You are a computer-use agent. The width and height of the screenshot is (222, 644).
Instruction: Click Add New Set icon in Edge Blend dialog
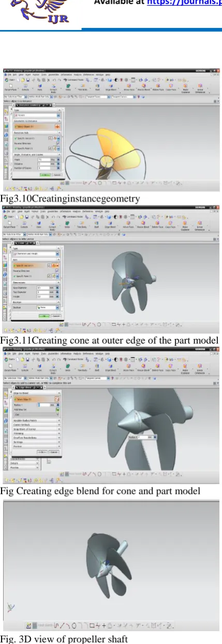(57, 409)
